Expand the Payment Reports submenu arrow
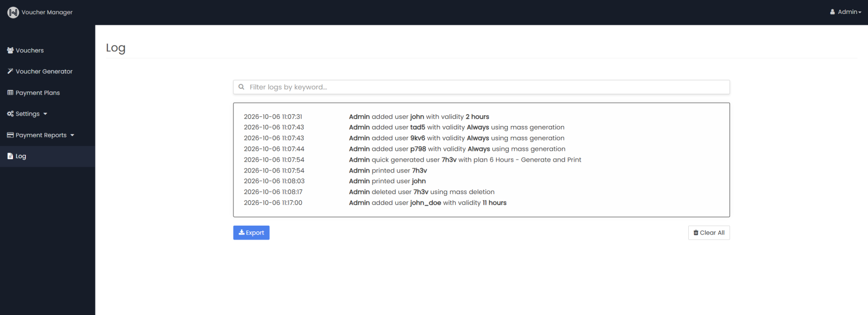Image resolution: width=868 pixels, height=315 pixels. [x=72, y=135]
